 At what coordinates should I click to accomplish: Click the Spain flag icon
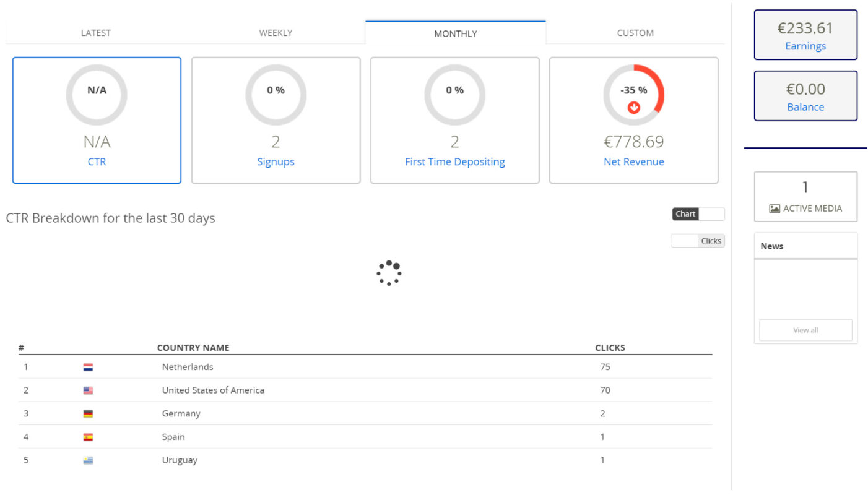[88, 437]
